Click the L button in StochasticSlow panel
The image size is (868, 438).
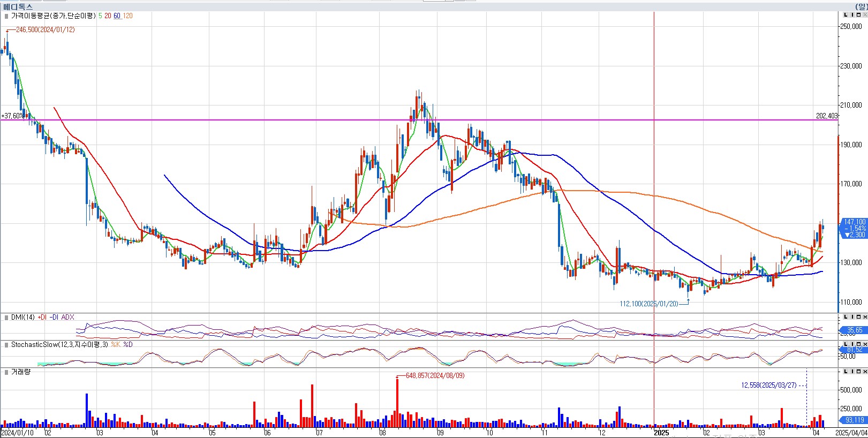point(846,344)
